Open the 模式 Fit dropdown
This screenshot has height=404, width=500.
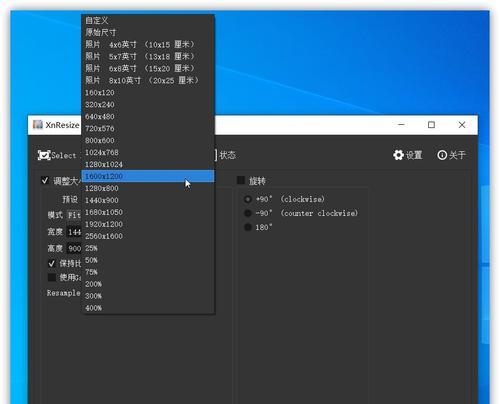pos(74,215)
